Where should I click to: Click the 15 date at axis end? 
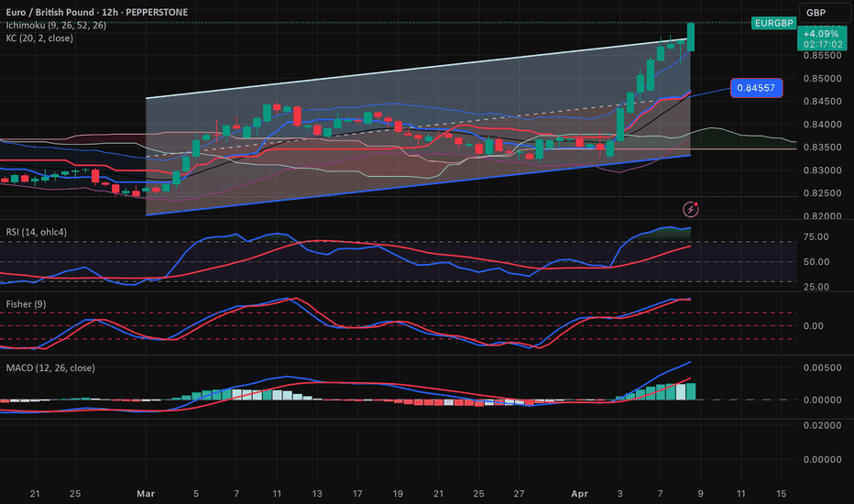click(781, 494)
